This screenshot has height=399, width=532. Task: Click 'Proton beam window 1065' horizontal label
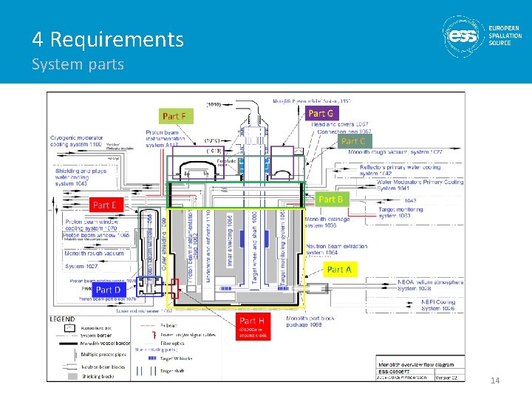tap(96, 235)
